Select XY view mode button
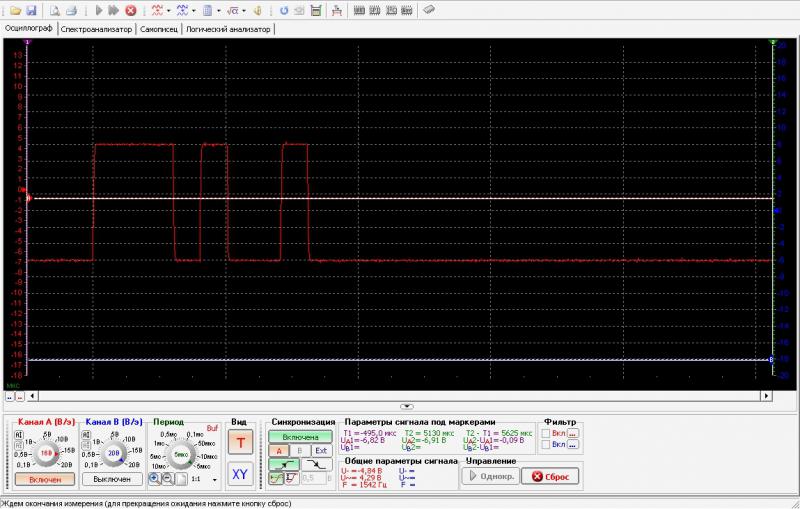 tap(240, 474)
